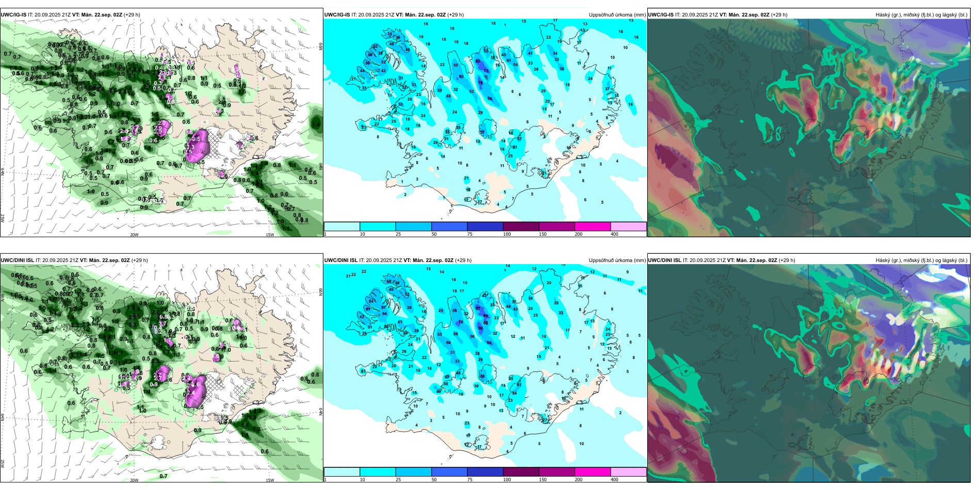Click the 150–200 mm purple swatch in DINI ISL legend
Image resolution: width=980 pixels, height=490 pixels.
[x=557, y=472]
